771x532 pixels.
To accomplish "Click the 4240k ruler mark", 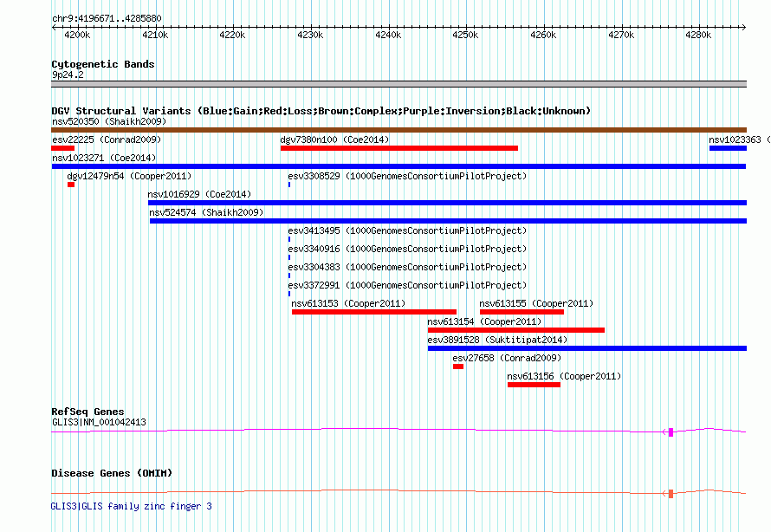I will point(388,35).
